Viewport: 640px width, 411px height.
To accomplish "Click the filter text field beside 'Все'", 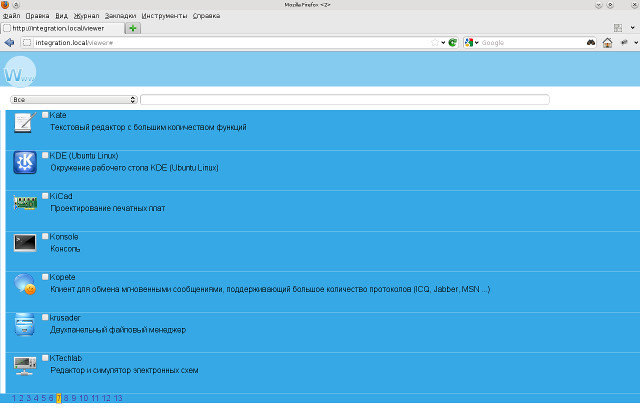I will [x=345, y=100].
